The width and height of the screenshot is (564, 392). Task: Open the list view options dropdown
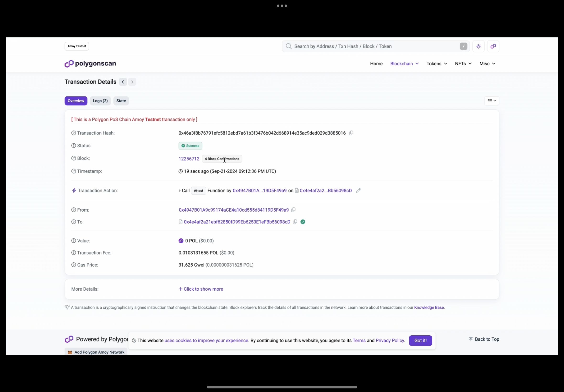coord(492,101)
